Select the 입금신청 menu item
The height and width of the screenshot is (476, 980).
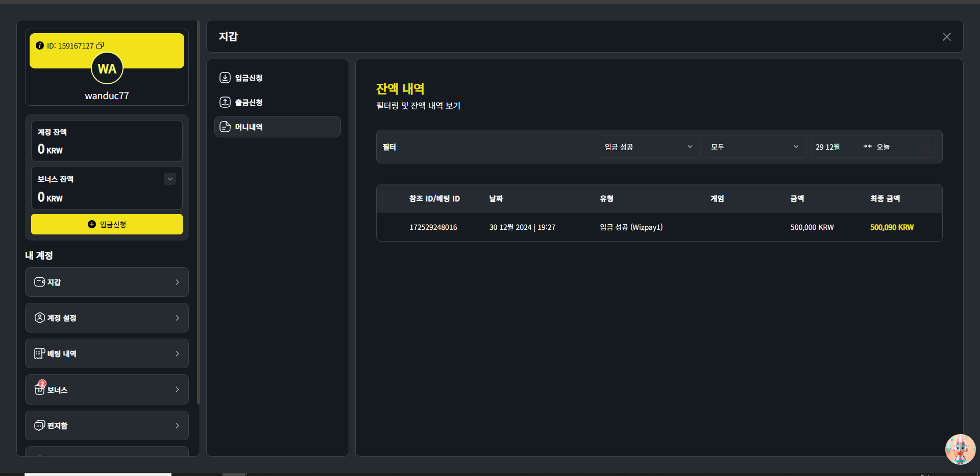coord(278,78)
